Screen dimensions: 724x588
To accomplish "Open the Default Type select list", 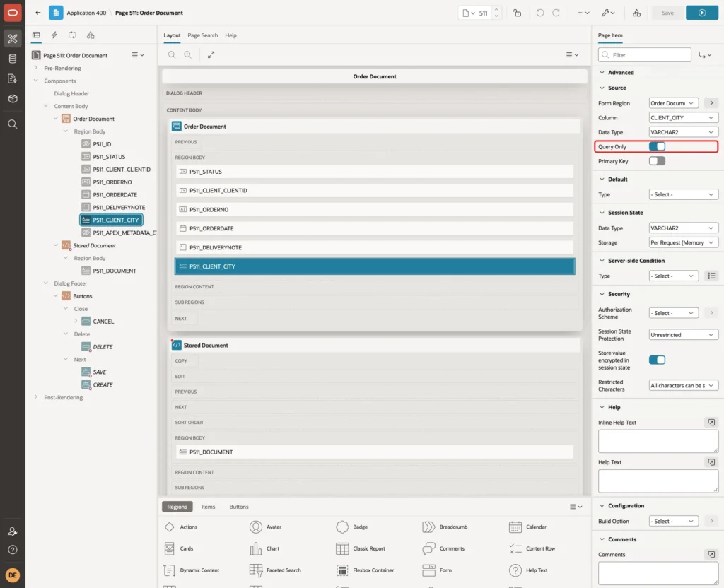I will tap(684, 194).
